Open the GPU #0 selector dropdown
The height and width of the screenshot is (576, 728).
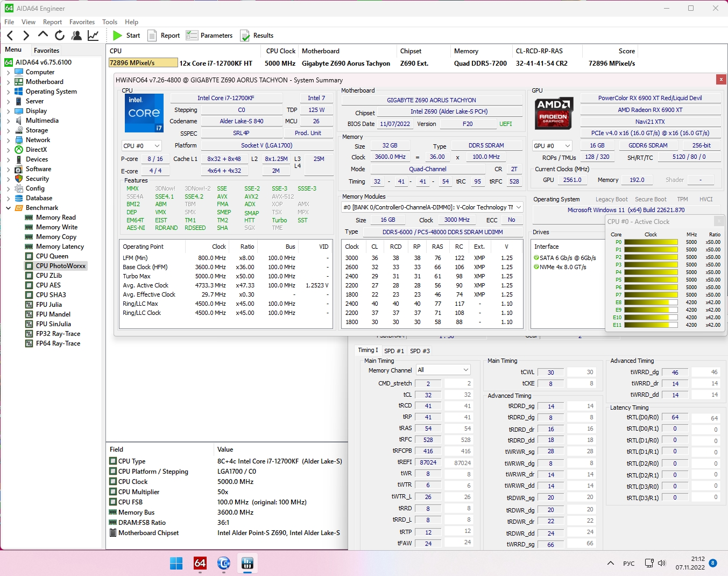click(x=552, y=146)
